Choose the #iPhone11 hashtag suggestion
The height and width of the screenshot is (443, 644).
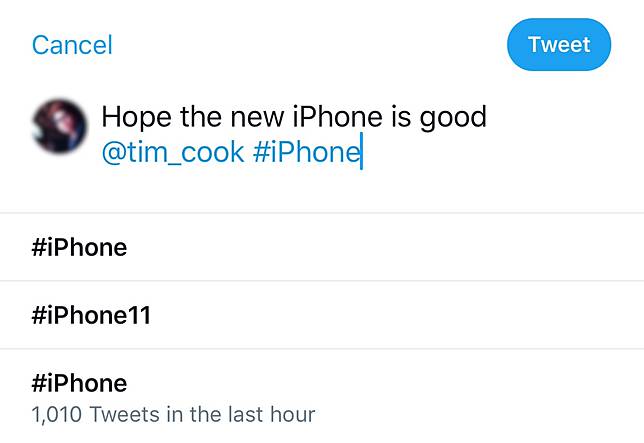click(91, 315)
